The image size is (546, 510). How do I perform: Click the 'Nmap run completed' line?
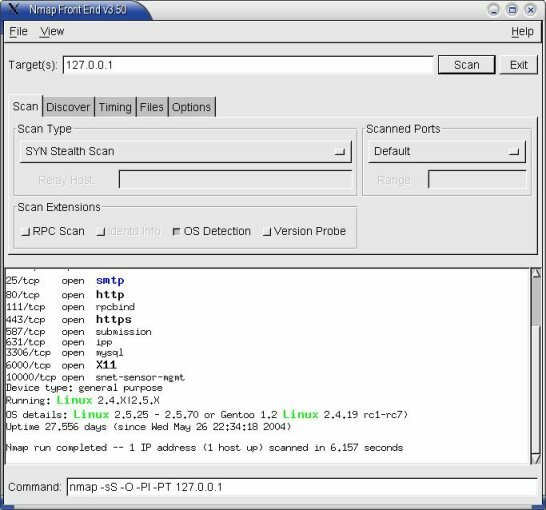pyautogui.click(x=204, y=448)
